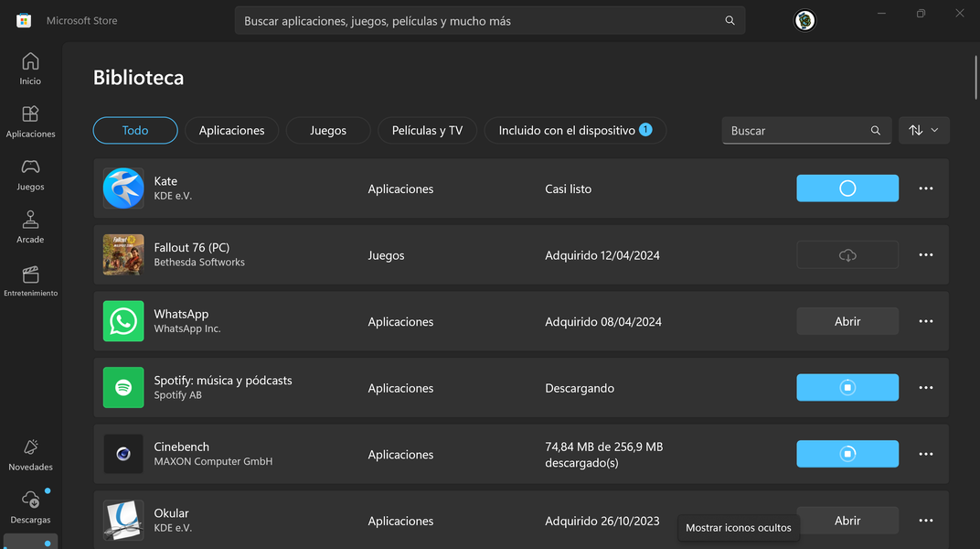Click the Cinebench app name
This screenshot has width=980, height=549.
(x=181, y=447)
